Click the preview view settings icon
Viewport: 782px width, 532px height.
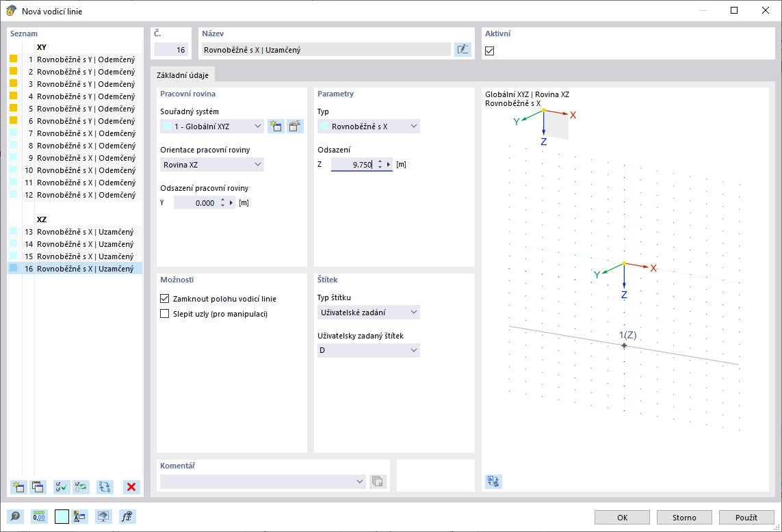tap(493, 481)
